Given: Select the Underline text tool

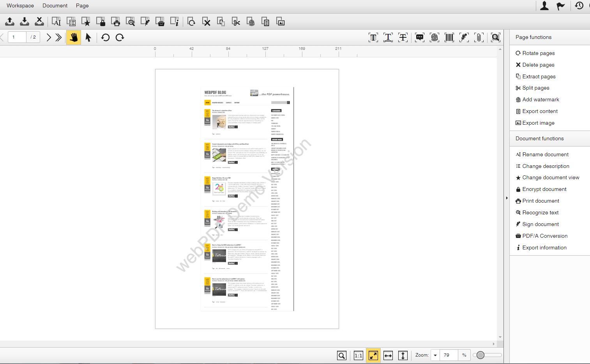Looking at the screenshot, I should pyautogui.click(x=388, y=37).
